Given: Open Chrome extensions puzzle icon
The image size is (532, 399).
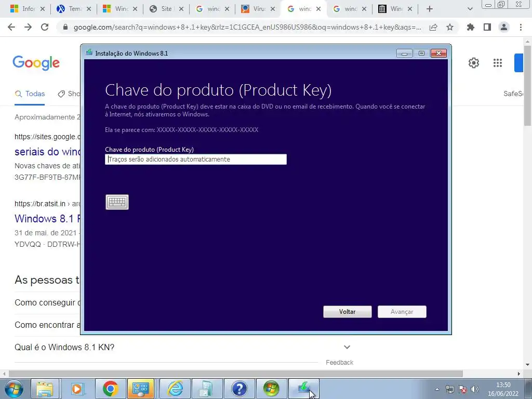Looking at the screenshot, I should point(471,27).
